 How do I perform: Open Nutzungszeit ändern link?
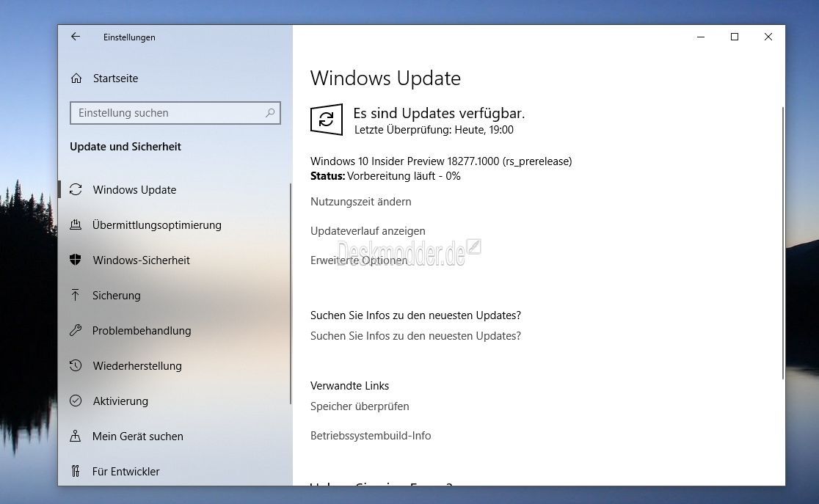click(360, 202)
